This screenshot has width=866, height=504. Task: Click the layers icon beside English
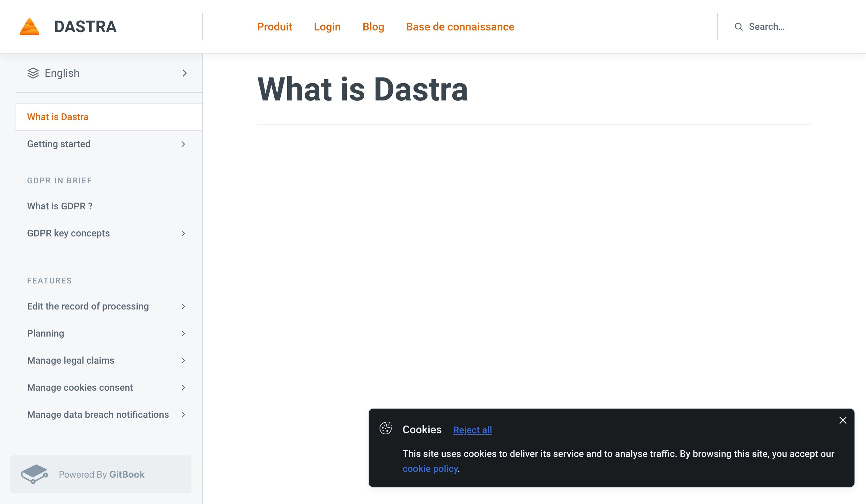33,73
